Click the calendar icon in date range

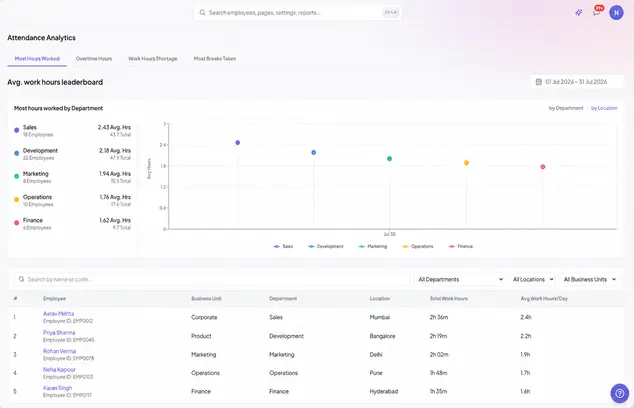click(x=539, y=82)
